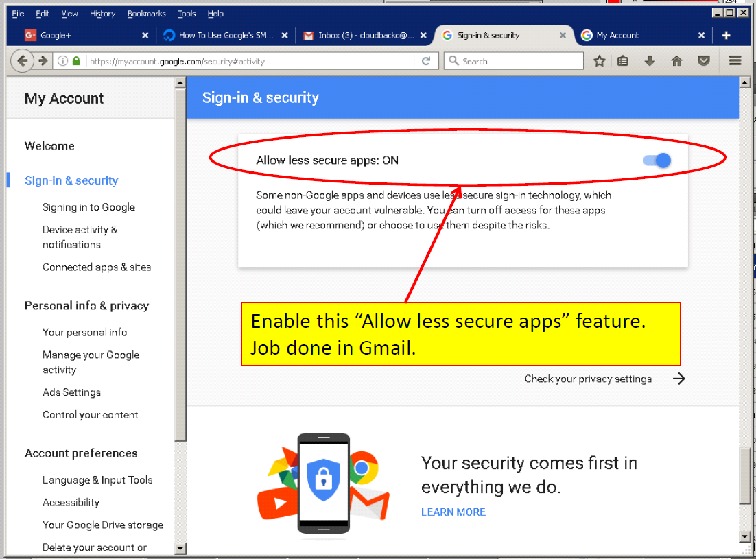
Task: Switch to the How To Use Google's SMTP tab
Action: tap(226, 35)
